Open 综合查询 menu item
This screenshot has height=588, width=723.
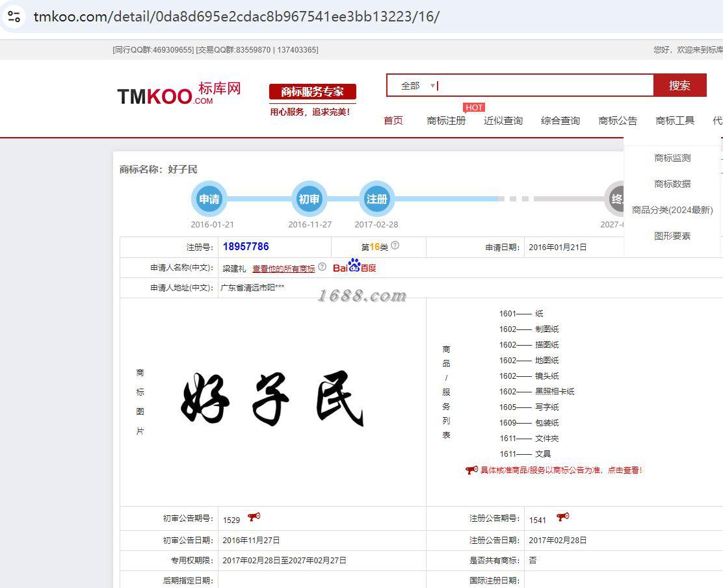tap(560, 121)
